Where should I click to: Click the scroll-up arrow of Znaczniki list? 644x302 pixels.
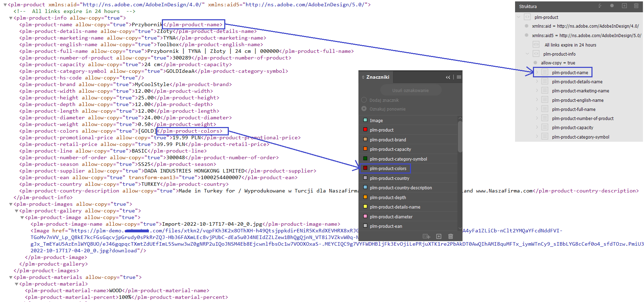(x=460, y=118)
